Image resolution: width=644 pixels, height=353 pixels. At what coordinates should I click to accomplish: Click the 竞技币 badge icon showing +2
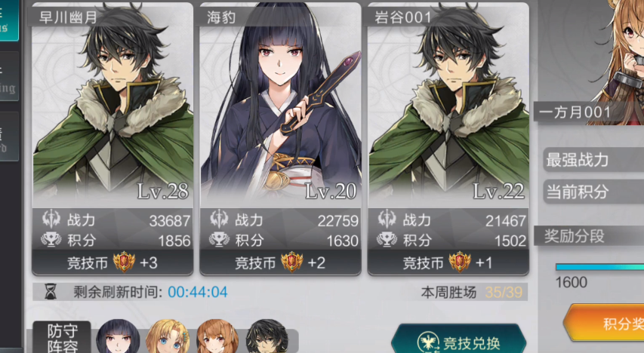coord(291,262)
